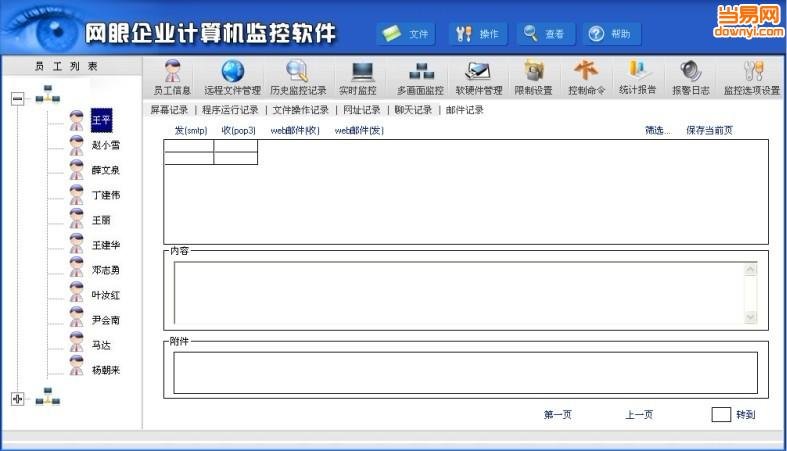This screenshot has height=451, width=787.
Task: Switch to the 屏幕记录 tab
Action: coord(169,110)
